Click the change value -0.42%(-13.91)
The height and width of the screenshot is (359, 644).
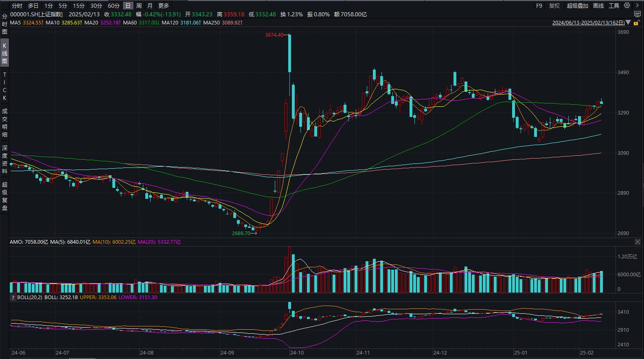coord(162,14)
